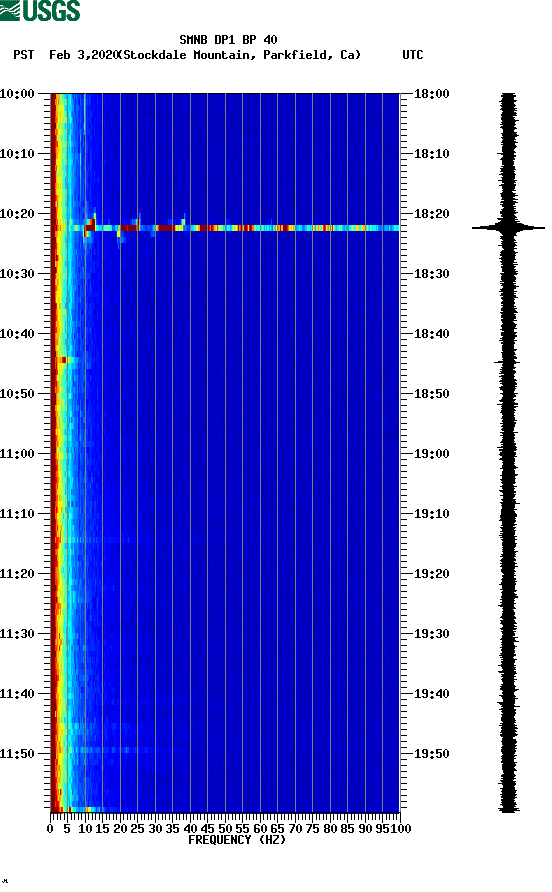
Task: Click the 10:40 PST axis label
Action: [x=17, y=334]
